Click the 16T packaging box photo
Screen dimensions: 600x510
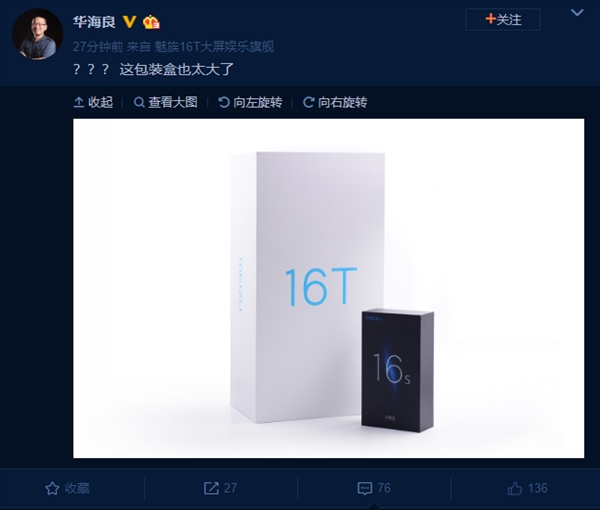tap(328, 288)
